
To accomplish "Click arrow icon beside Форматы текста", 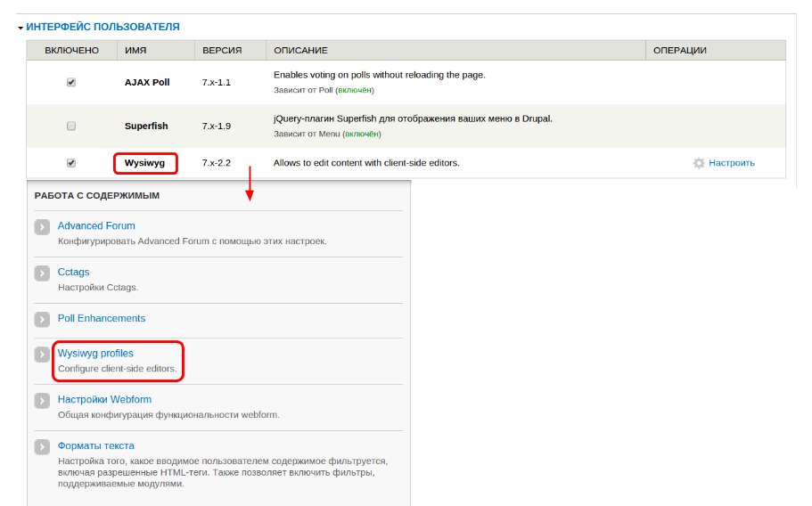I will tap(42, 447).
